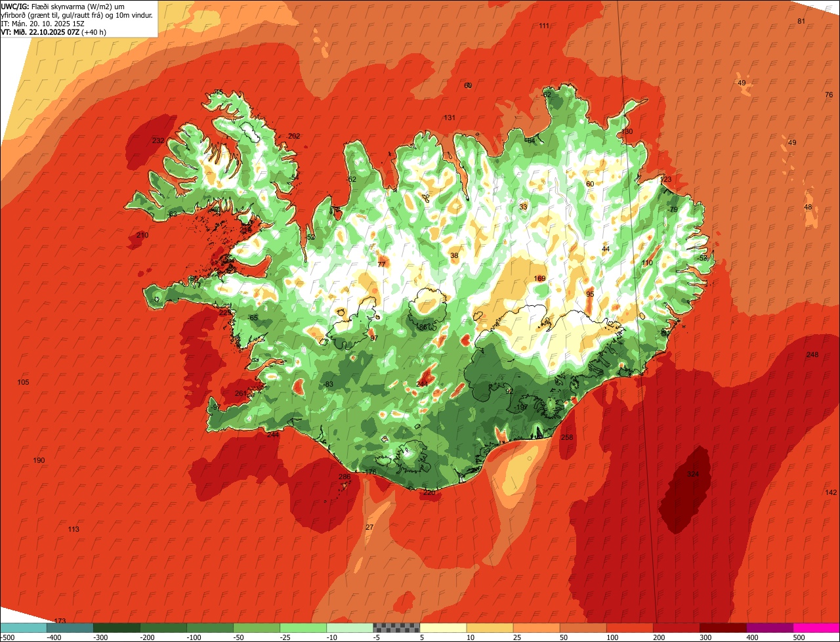Click maroon swatch between 300 and 400
Viewport: 840px width, 642px height.
[722, 627]
